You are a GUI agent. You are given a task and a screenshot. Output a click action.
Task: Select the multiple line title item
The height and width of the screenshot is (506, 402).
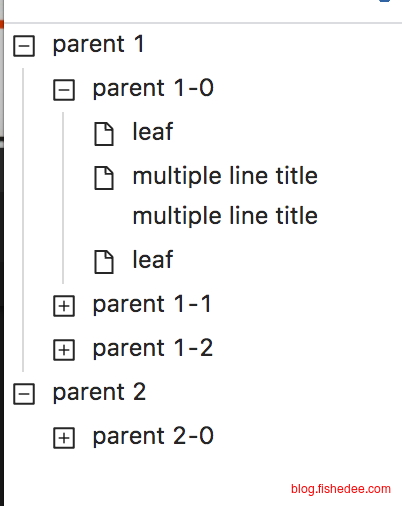coord(225,196)
